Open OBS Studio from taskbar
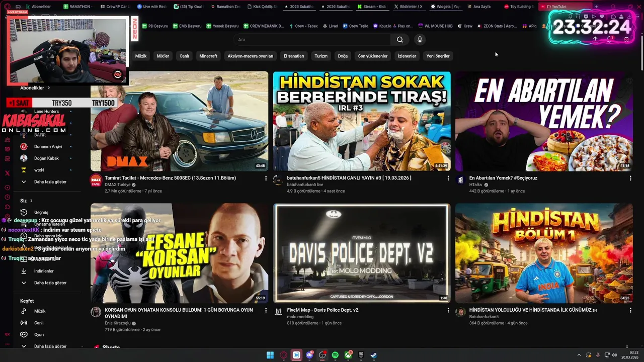This screenshot has height=362, width=644. click(323, 355)
